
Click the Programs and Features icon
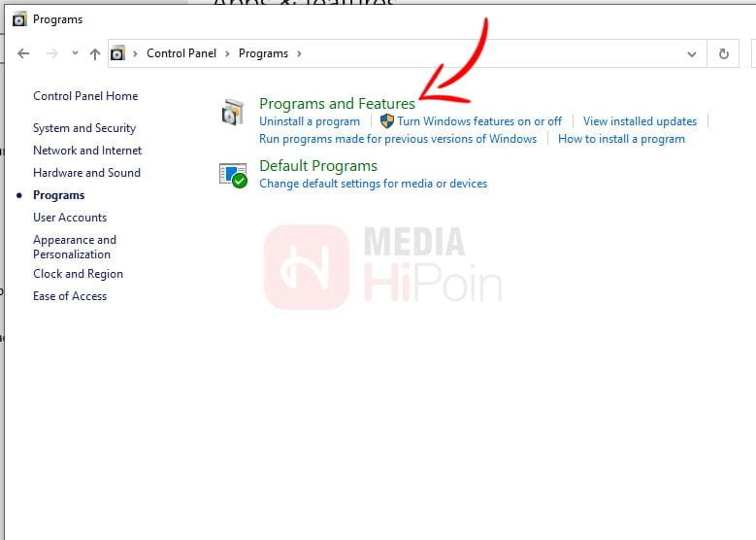[233, 112]
